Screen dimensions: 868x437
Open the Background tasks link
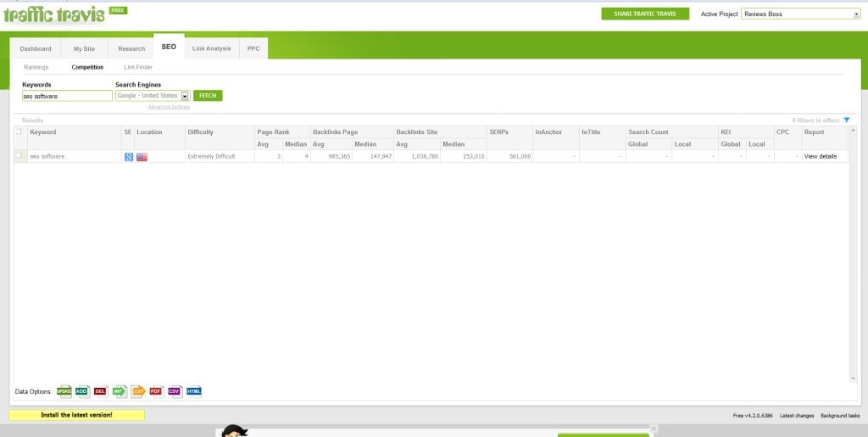click(x=840, y=416)
